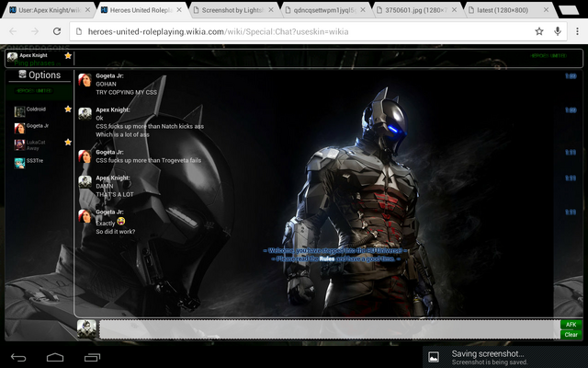Open the Options menu in sidebar

(40, 75)
